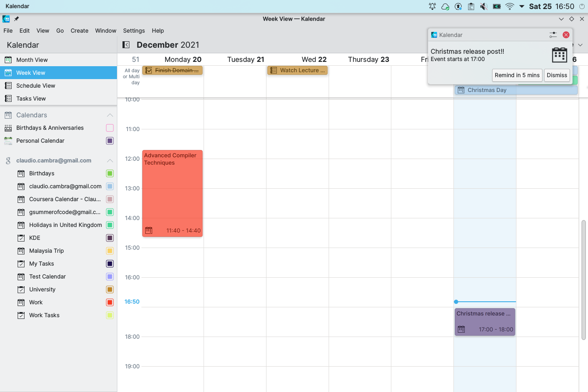Viewport: 588px width, 392px height.
Task: Toggle the Personal Calendar checkbox
Action: [110, 141]
